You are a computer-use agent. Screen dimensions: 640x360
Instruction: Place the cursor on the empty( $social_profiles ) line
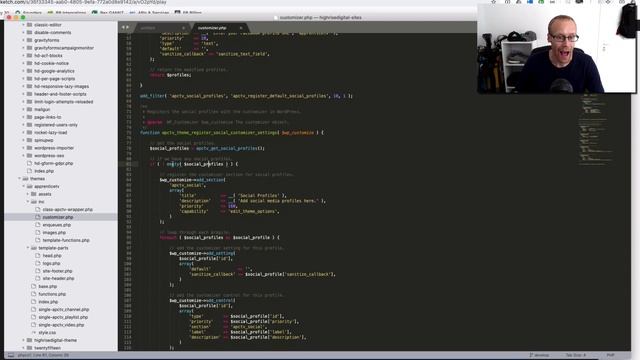(193, 164)
